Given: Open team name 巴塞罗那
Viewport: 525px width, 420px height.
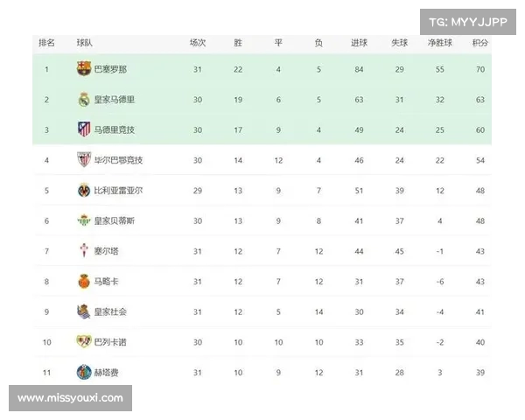Looking at the screenshot, I should pos(110,69).
